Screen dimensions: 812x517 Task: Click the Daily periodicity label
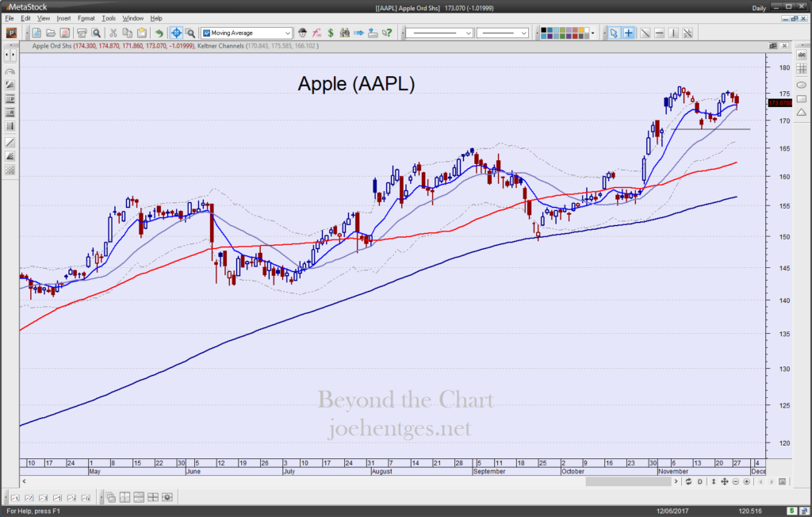click(x=759, y=8)
